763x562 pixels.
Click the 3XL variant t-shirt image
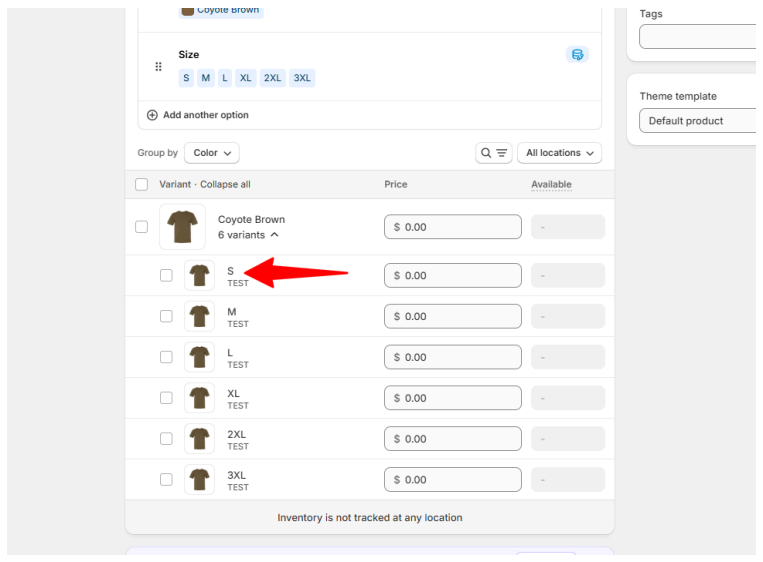pos(200,480)
